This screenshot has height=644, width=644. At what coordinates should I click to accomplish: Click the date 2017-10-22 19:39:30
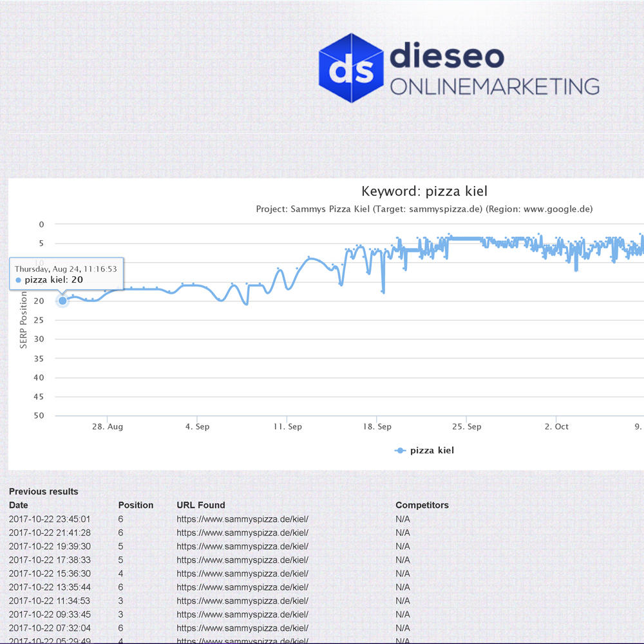(50, 546)
